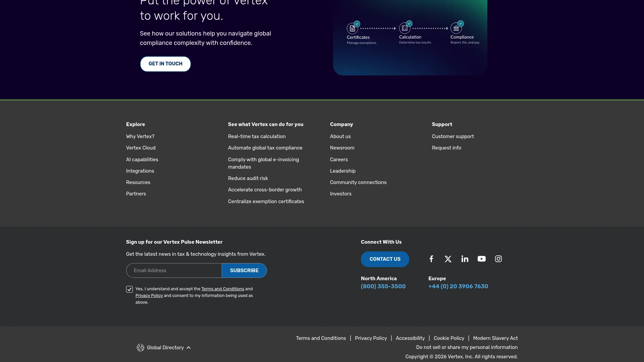
Task: Click the Explore column heading
Action: [136, 124]
